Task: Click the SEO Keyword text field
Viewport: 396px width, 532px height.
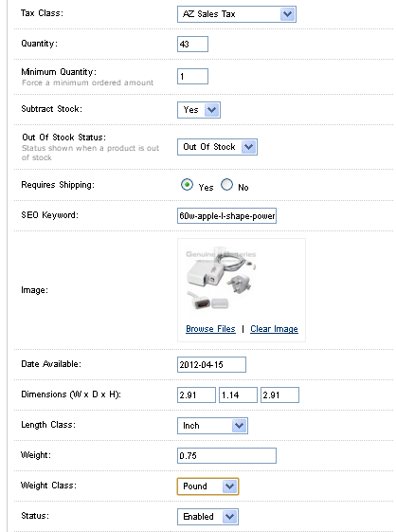Action: point(226,216)
